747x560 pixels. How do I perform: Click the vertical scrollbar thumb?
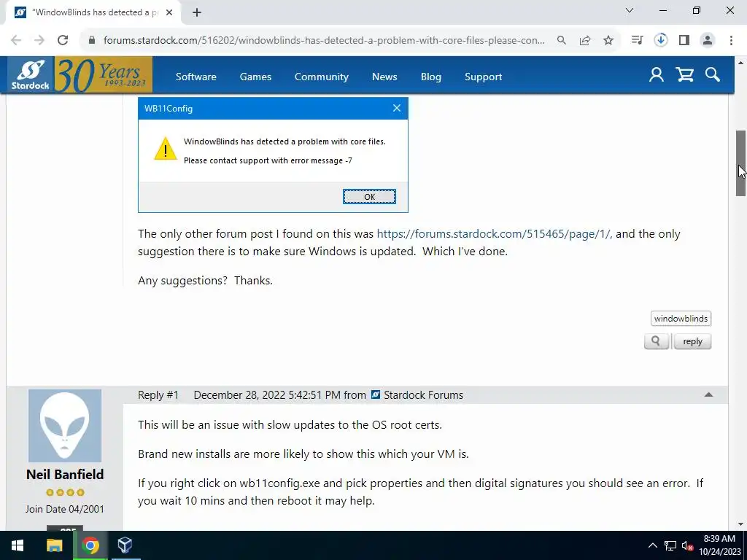(x=740, y=163)
